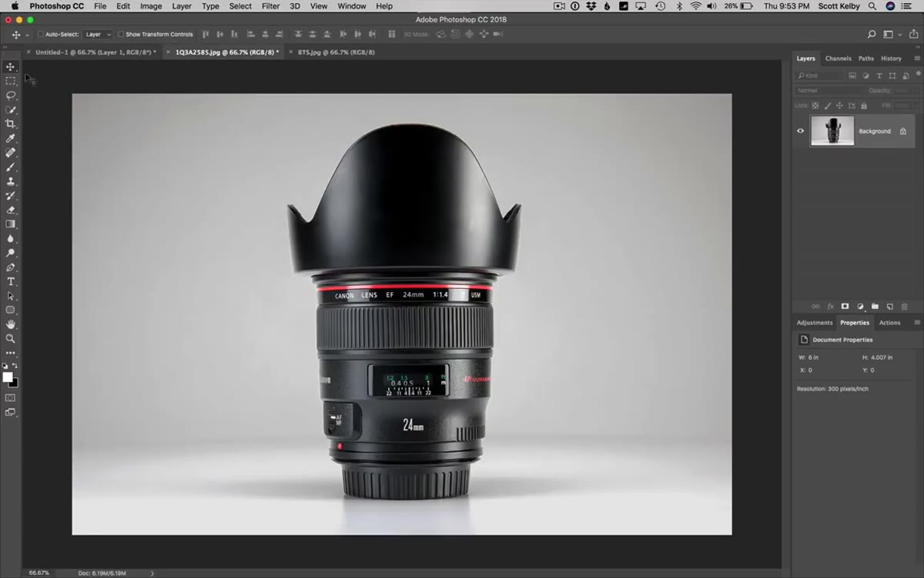Swap foreground and background colors

pos(15,366)
